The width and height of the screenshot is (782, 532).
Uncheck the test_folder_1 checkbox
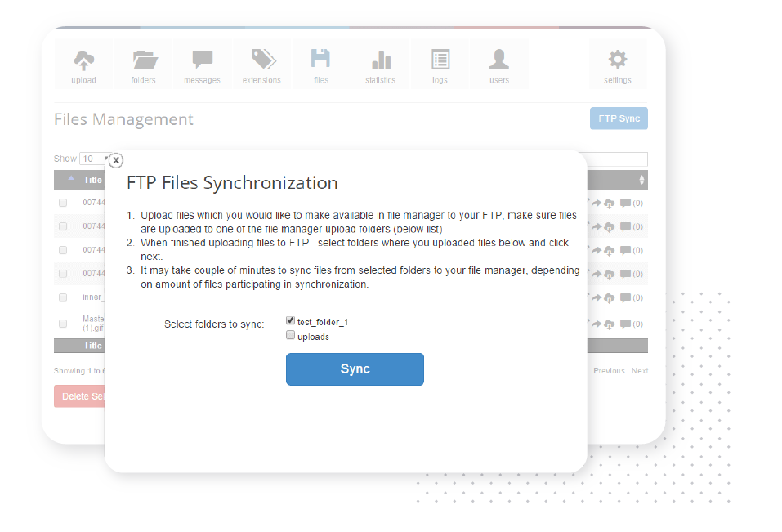[x=291, y=321]
